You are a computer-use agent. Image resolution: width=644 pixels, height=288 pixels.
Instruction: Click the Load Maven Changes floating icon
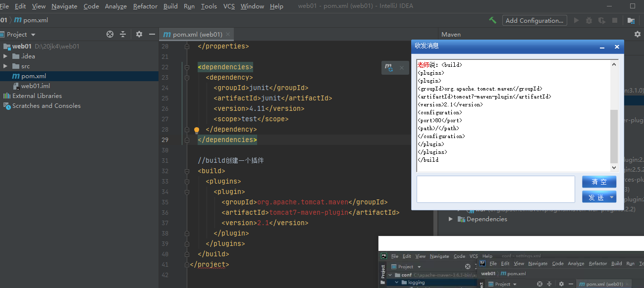pos(389,68)
